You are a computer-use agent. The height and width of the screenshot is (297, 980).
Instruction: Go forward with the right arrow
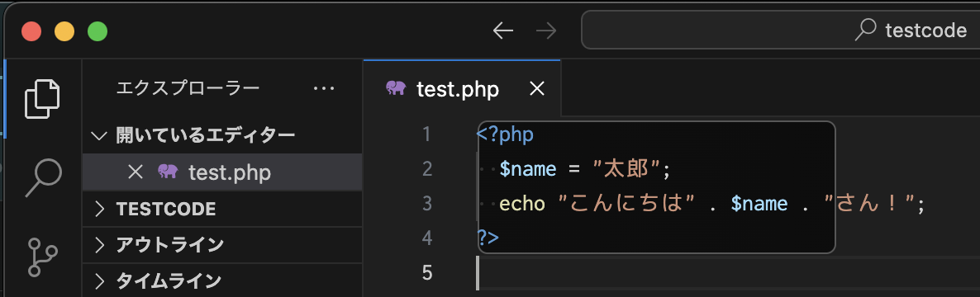(545, 31)
